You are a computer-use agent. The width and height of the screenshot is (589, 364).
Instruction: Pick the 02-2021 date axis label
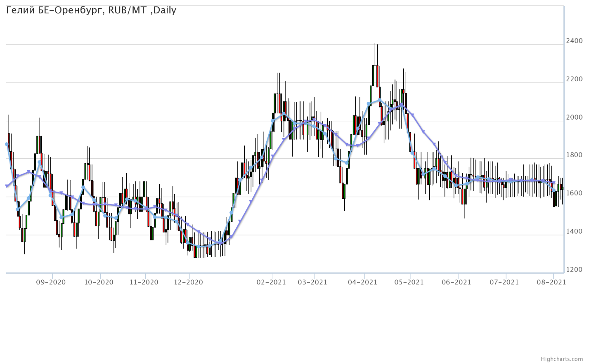click(271, 282)
